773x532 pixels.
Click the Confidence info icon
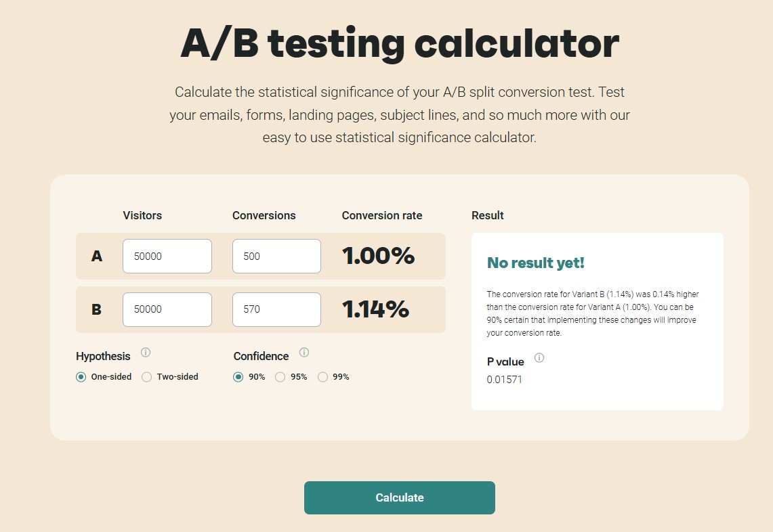[304, 353]
